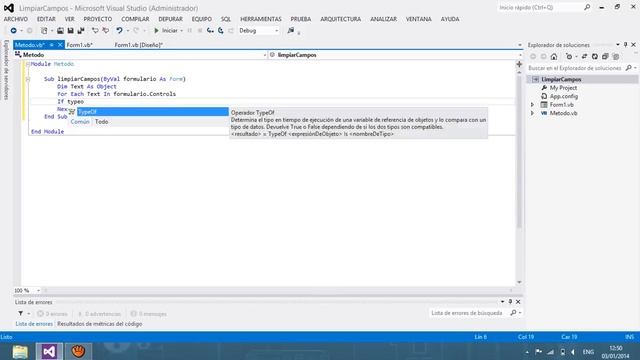Select the LimpiarCampos project node
This screenshot has height=360, width=640.
(561, 79)
